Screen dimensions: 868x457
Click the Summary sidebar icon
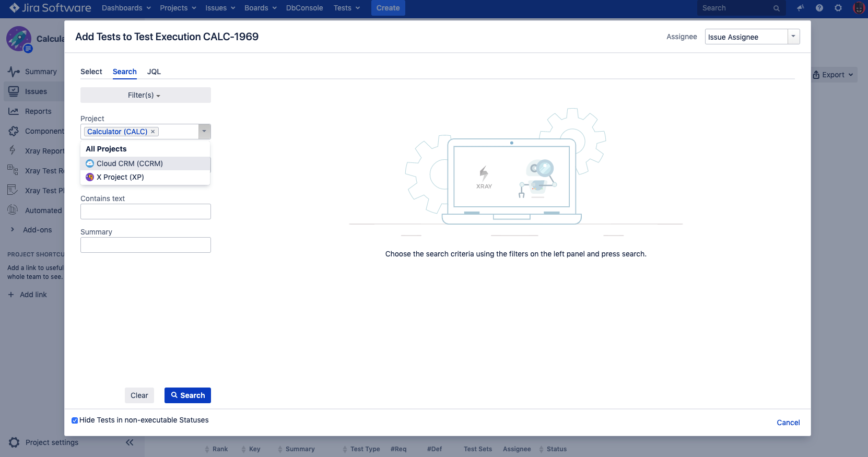click(x=14, y=72)
